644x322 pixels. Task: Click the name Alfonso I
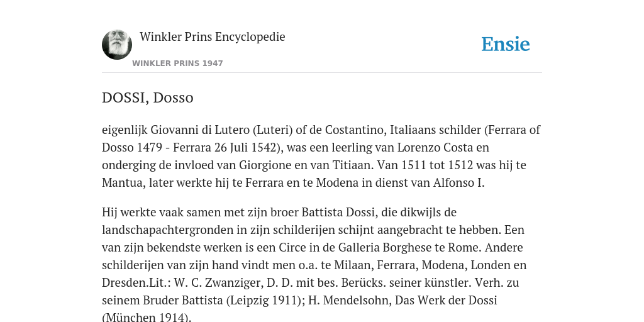click(x=458, y=183)
